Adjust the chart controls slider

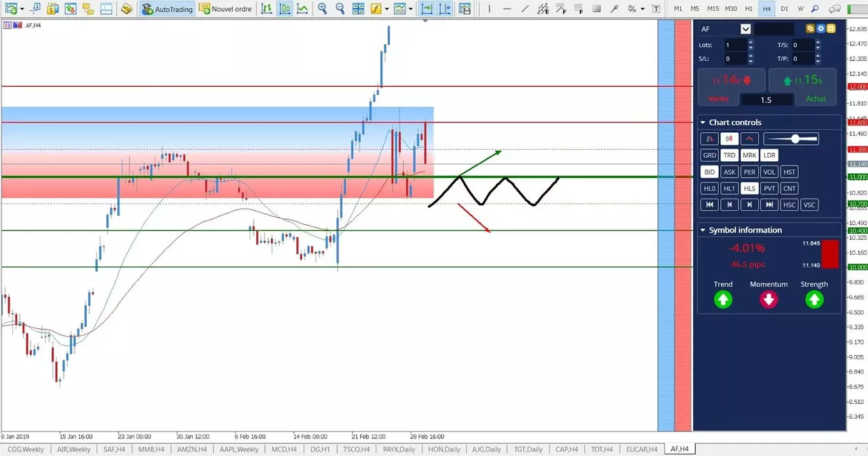[791, 139]
